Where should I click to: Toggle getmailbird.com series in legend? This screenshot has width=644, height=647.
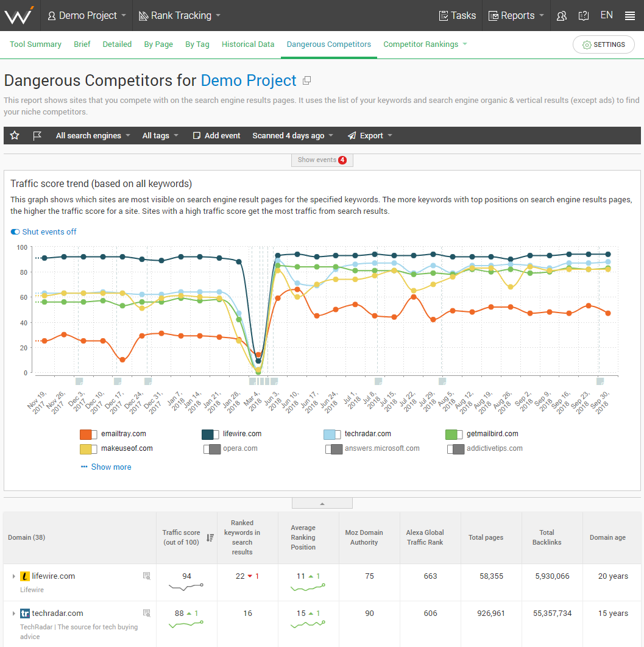tap(454, 434)
